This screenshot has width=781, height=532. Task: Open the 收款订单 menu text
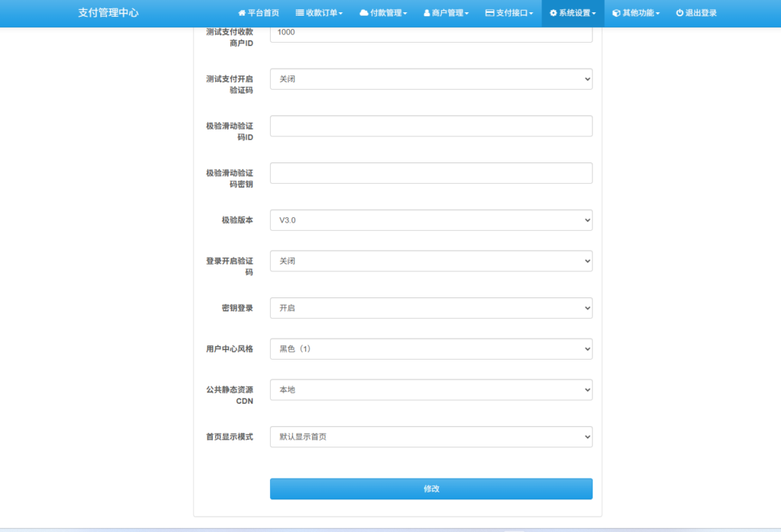point(323,13)
